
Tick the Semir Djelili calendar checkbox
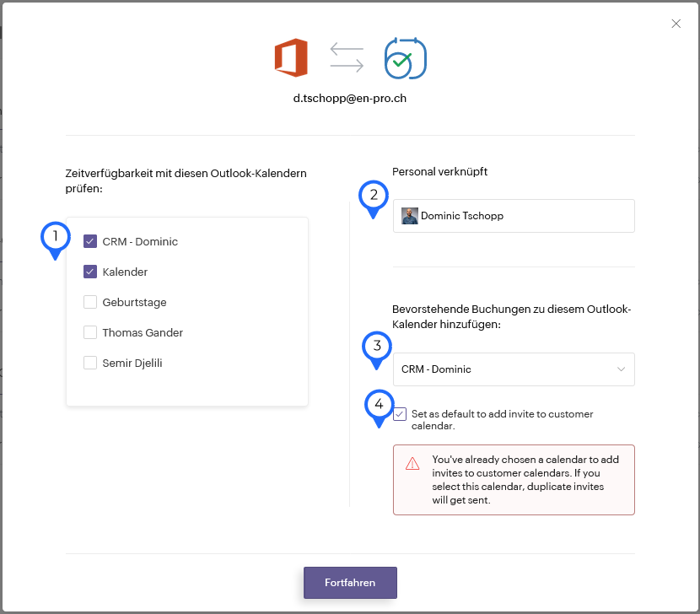90,363
